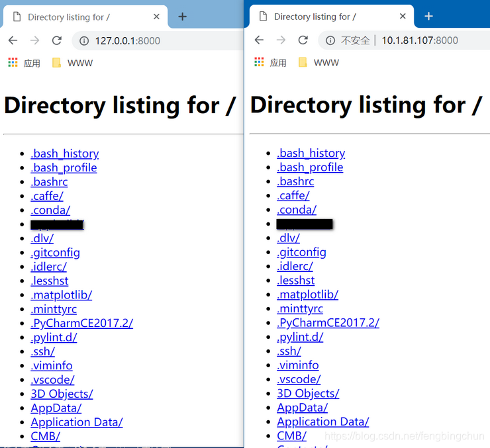Open the .conda/ folder in the right window
The width and height of the screenshot is (490, 448).
click(x=297, y=210)
